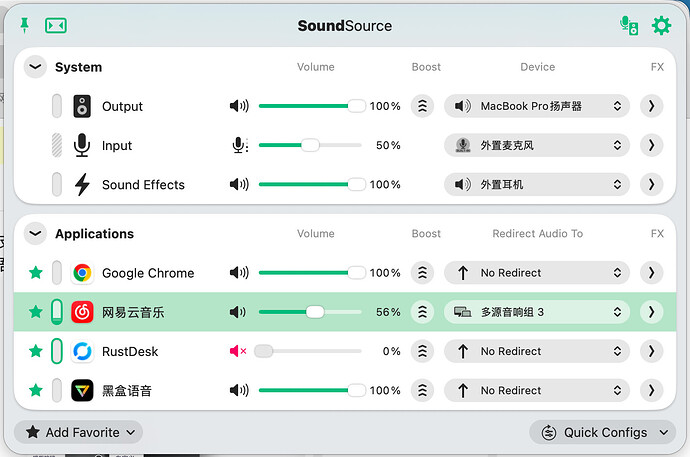Click the Google Chrome volume slider knob
The image size is (690, 457).
tap(356, 273)
